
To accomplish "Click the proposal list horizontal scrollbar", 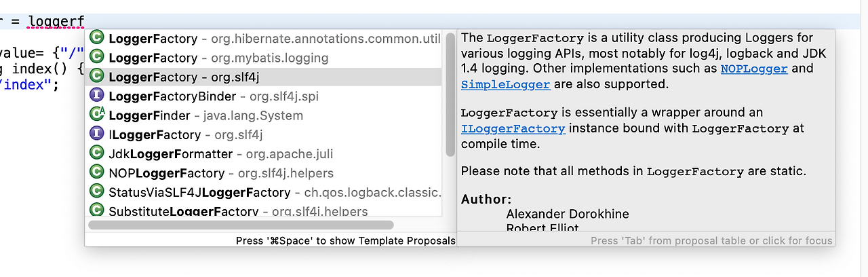I will [241, 225].
